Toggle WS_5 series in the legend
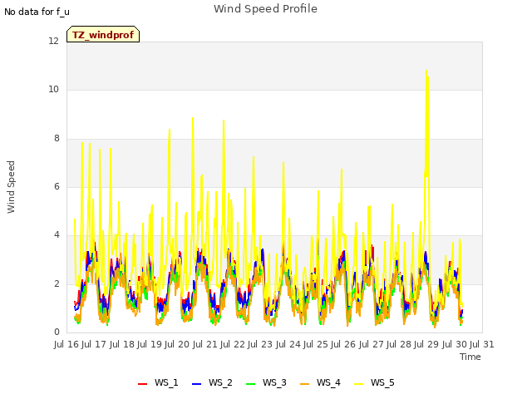Screen dimensions: 532x399 tap(374, 382)
